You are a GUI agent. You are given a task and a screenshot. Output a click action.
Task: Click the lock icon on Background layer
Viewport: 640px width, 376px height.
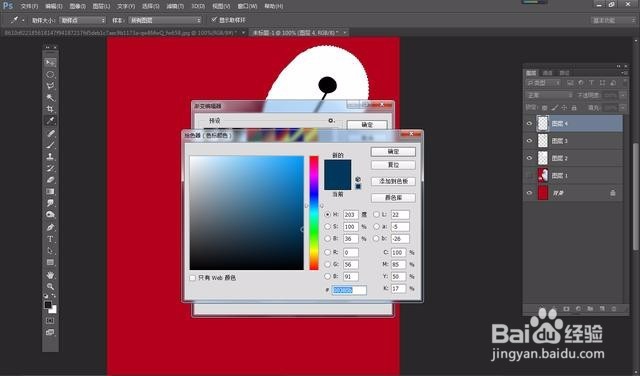(x=613, y=193)
